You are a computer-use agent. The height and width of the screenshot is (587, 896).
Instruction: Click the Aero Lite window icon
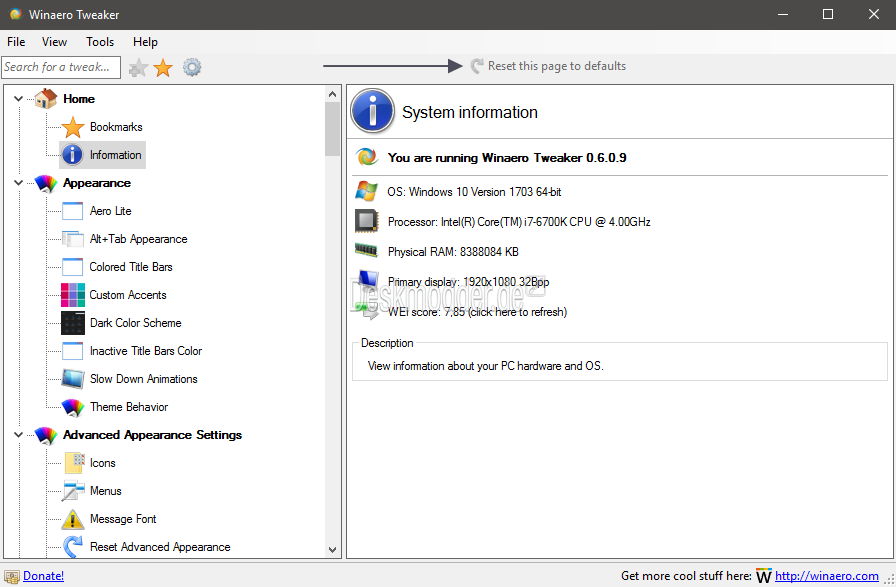pyautogui.click(x=73, y=211)
